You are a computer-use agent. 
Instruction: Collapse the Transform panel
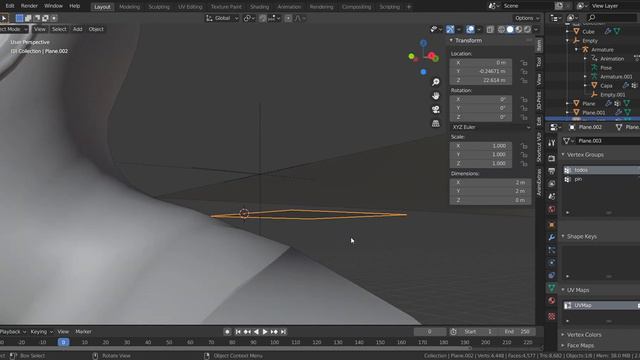[x=451, y=40]
